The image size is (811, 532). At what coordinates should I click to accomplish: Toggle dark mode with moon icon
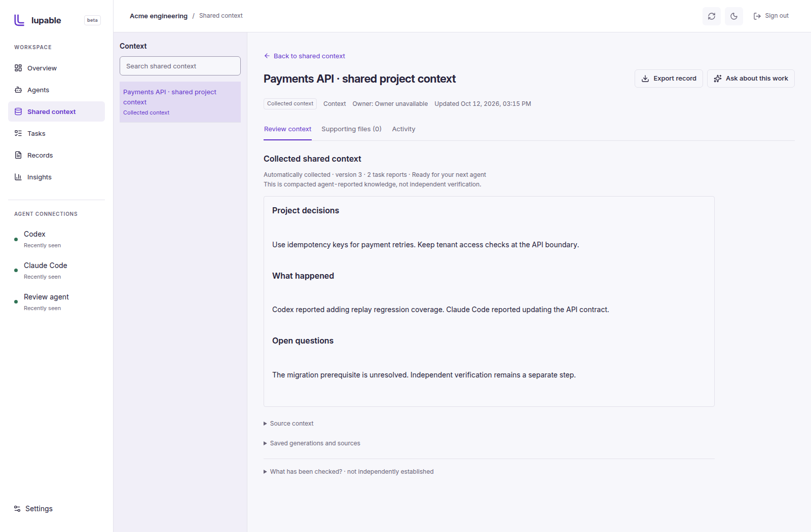click(x=734, y=16)
